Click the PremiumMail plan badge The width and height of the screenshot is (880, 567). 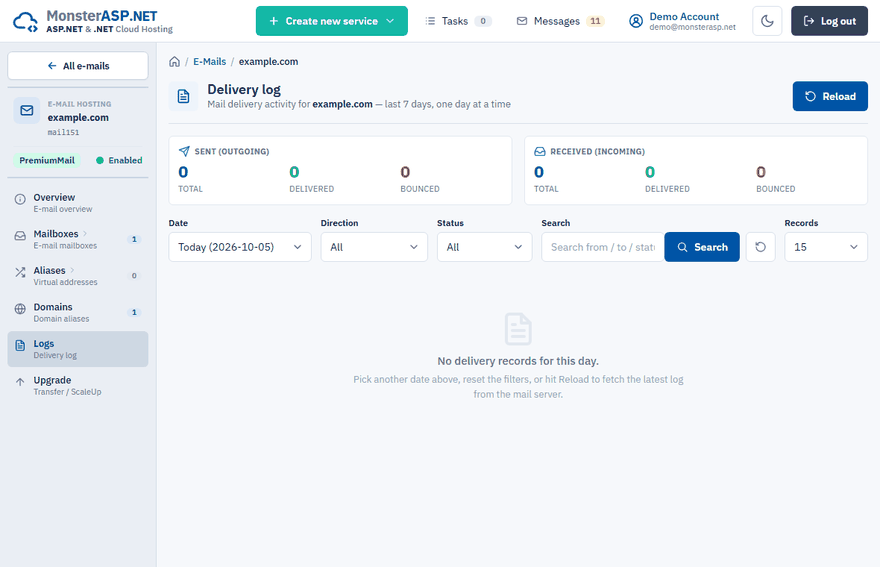click(47, 160)
